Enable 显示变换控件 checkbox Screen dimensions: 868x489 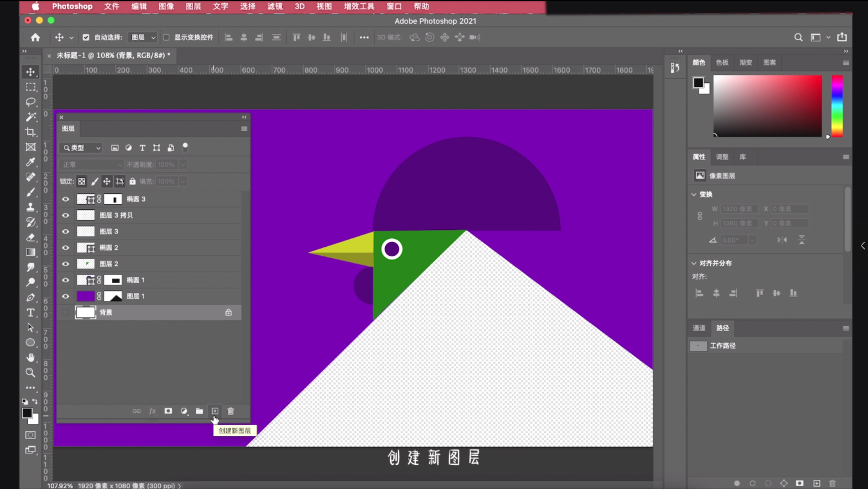click(166, 37)
